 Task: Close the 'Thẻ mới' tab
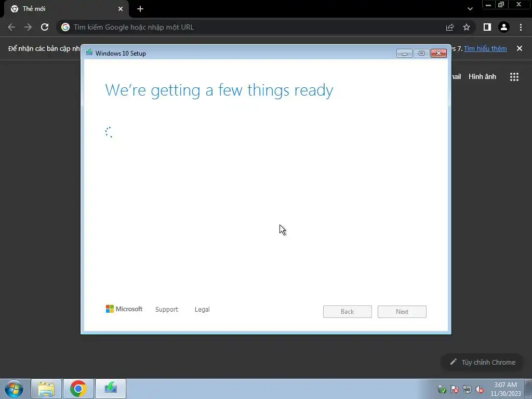(x=121, y=9)
